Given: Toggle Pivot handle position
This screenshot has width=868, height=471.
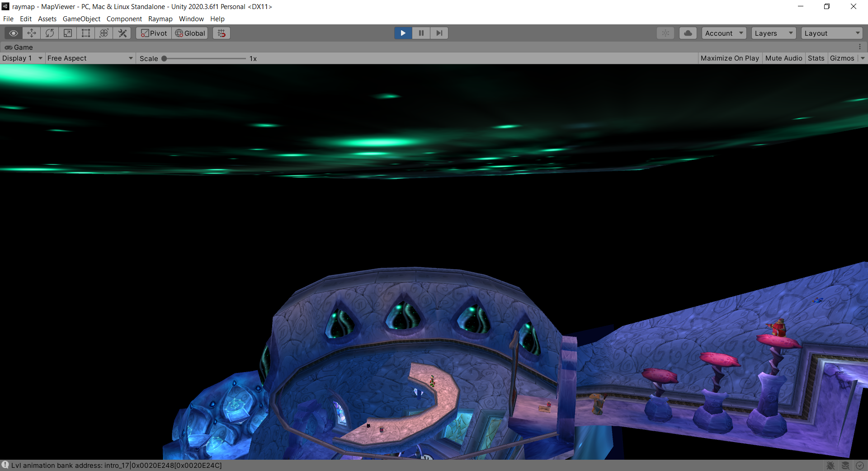Looking at the screenshot, I should point(154,33).
